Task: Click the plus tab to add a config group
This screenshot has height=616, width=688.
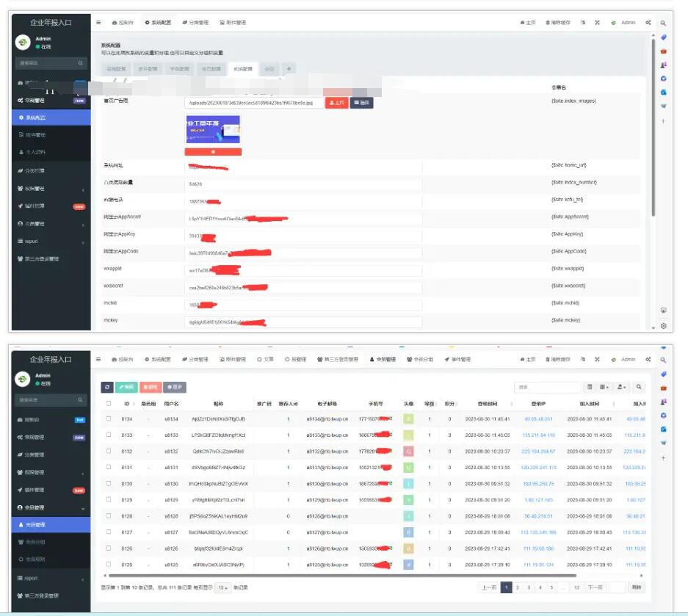Action: coord(289,69)
